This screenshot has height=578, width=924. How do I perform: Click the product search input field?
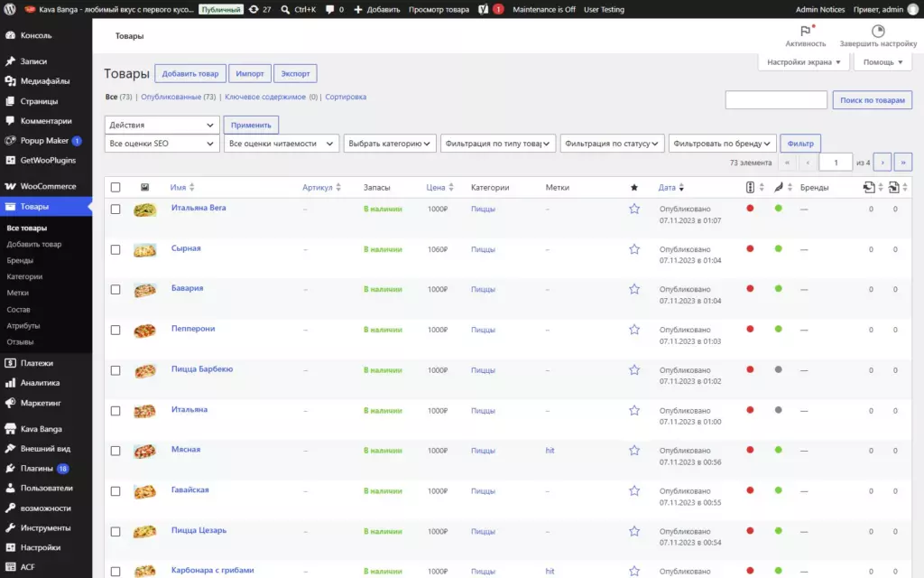click(776, 99)
